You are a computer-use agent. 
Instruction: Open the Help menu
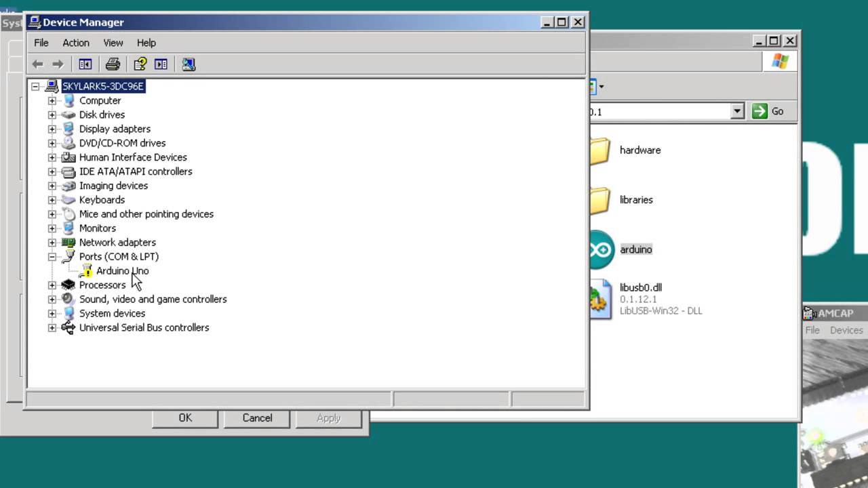point(146,43)
